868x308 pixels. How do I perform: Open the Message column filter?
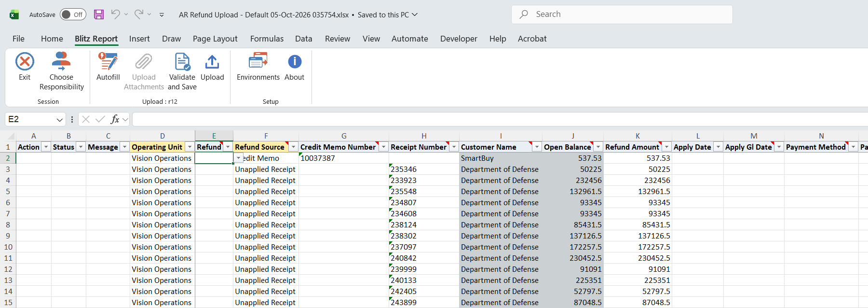coord(124,147)
